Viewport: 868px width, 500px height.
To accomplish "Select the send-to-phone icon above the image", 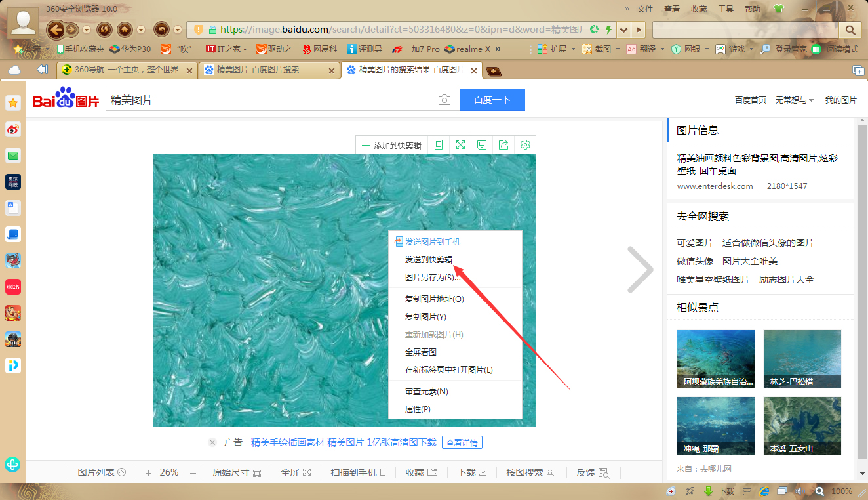I will tap(438, 144).
